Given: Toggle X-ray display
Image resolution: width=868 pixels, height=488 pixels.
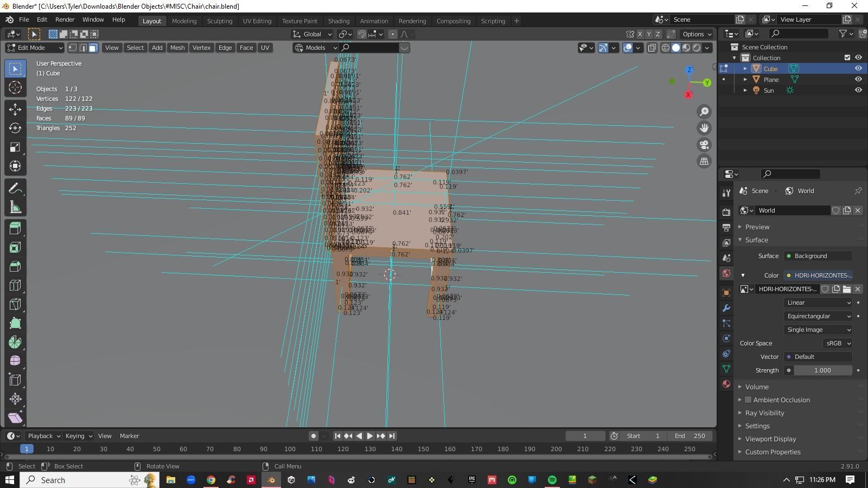Looking at the screenshot, I should [652, 48].
